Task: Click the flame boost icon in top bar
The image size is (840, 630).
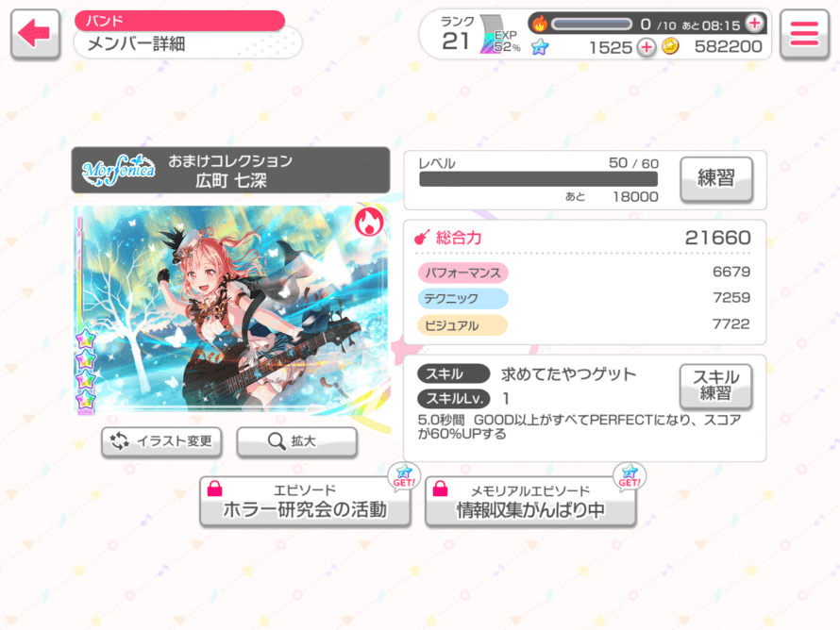Action: pyautogui.click(x=540, y=24)
